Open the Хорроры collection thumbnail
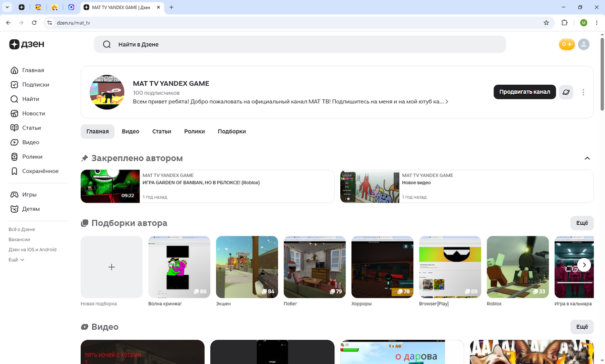The image size is (605, 364). coord(382,267)
